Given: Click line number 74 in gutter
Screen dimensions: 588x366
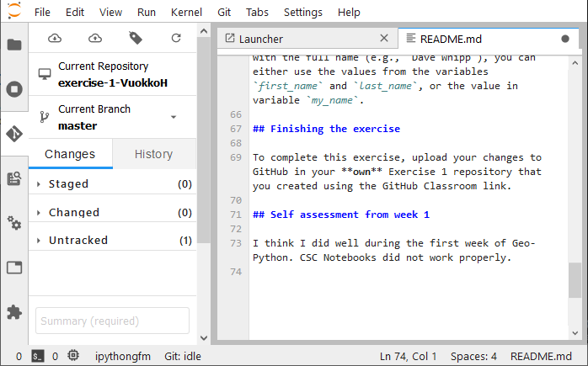Looking at the screenshot, I should [x=236, y=272].
